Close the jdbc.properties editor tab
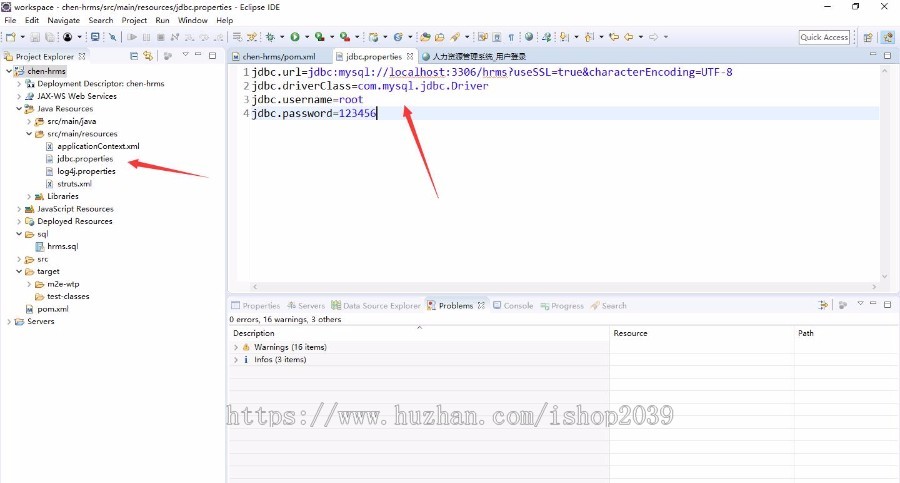900x483 pixels. [x=410, y=56]
